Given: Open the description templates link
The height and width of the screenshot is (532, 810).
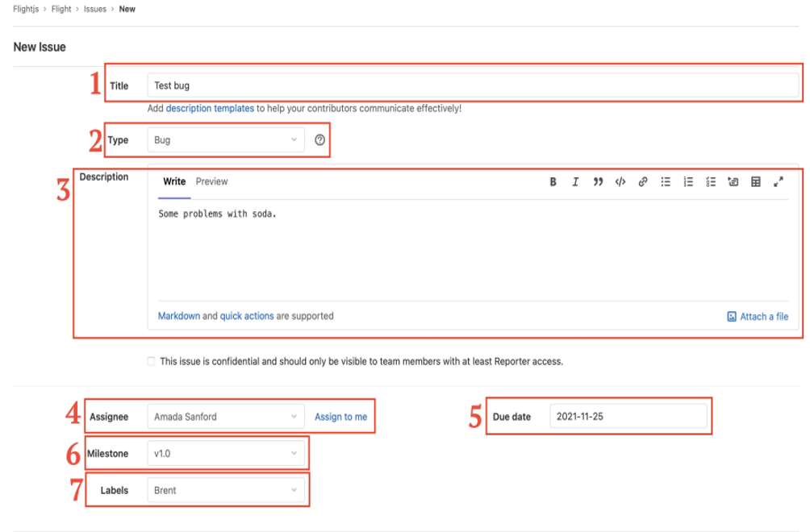Looking at the screenshot, I should pyautogui.click(x=210, y=108).
